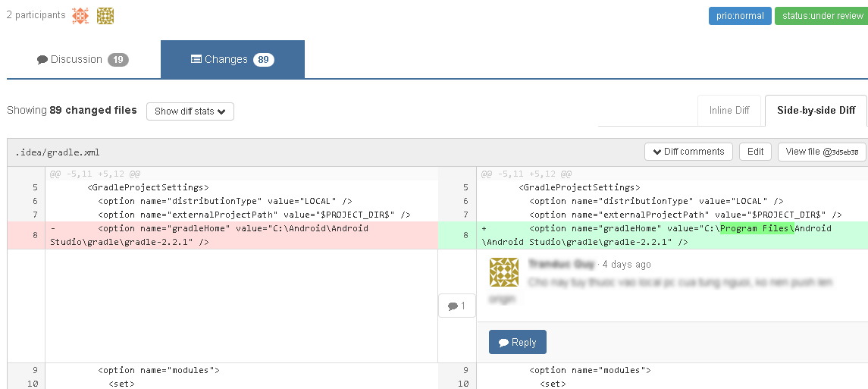868x389 pixels.
Task: Click the 2 participants text
Action: 36,15
